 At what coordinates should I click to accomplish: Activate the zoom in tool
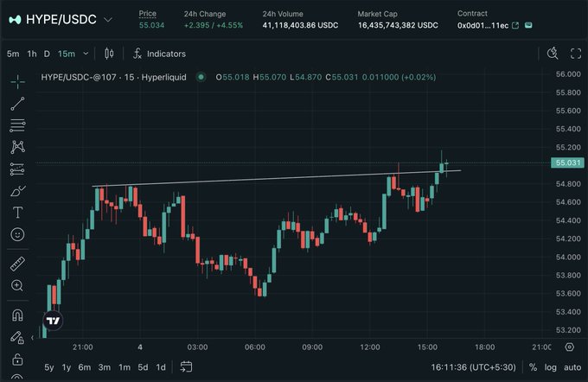[17, 286]
